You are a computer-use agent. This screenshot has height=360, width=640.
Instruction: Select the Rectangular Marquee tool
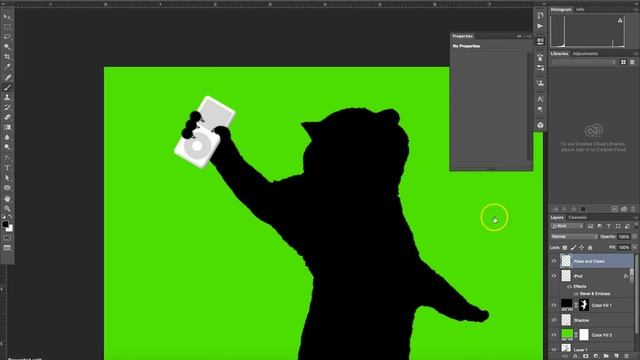[7, 27]
